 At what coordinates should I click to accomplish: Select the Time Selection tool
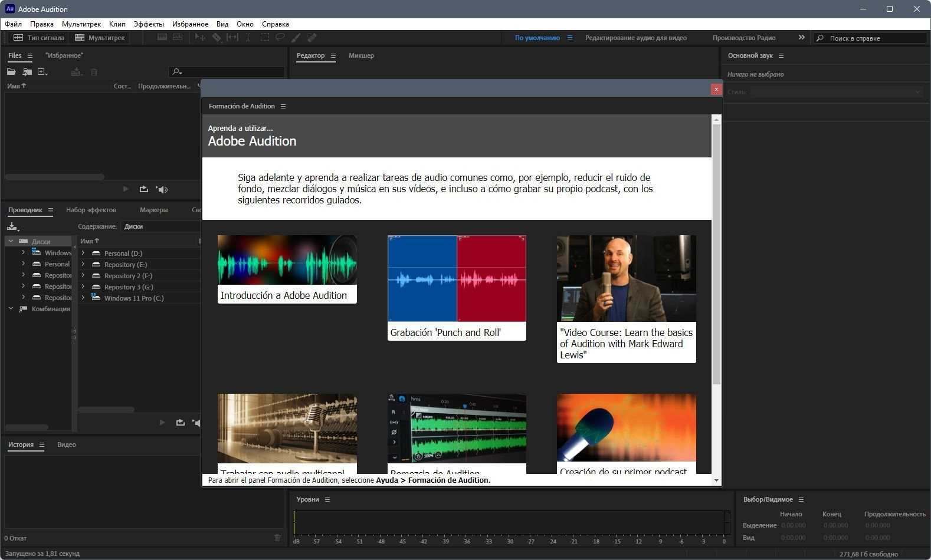coord(248,38)
